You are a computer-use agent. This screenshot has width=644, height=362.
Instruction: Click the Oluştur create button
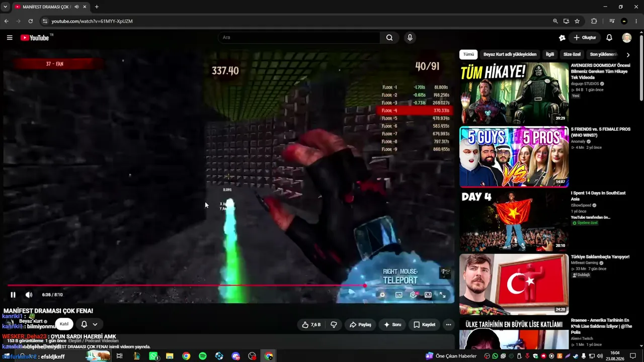[x=585, y=38]
